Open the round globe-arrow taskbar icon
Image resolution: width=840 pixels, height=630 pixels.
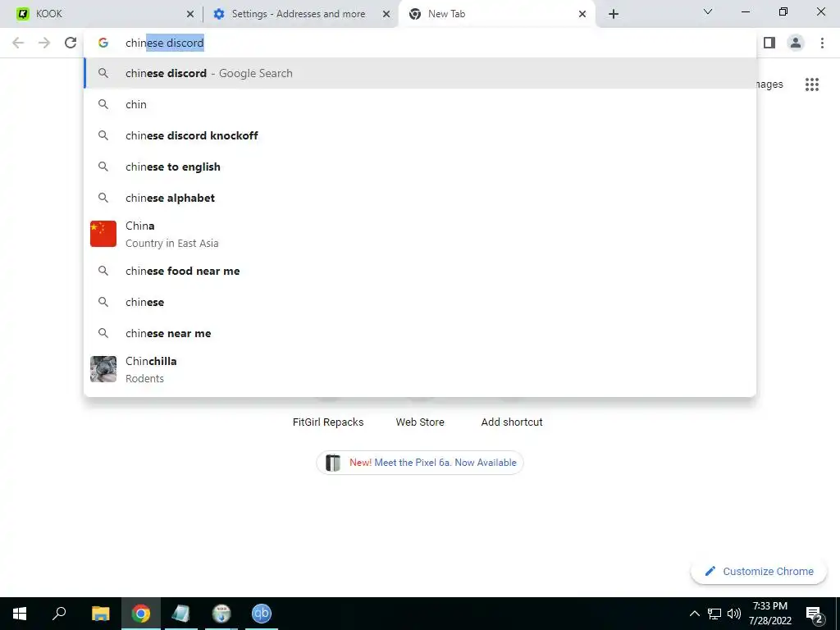point(221,614)
